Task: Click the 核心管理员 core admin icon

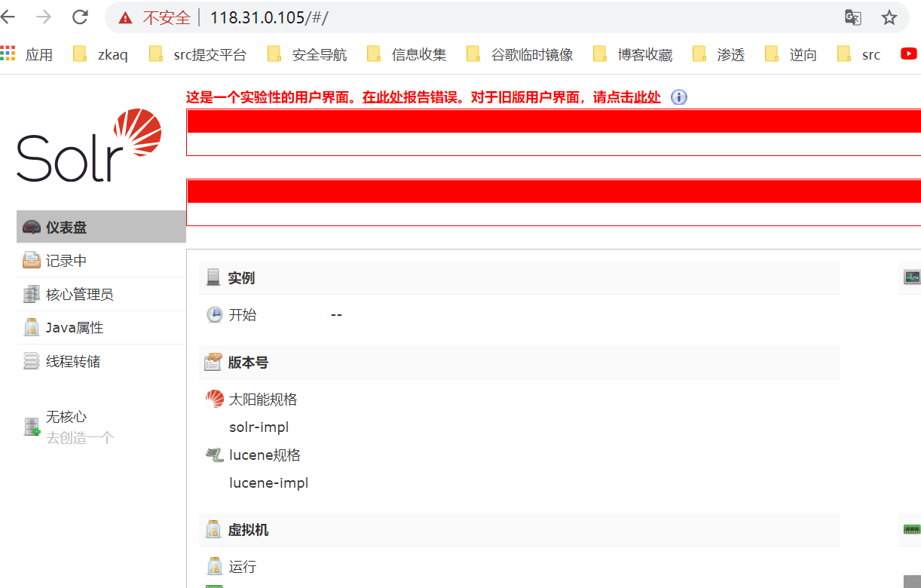Action: click(30, 293)
